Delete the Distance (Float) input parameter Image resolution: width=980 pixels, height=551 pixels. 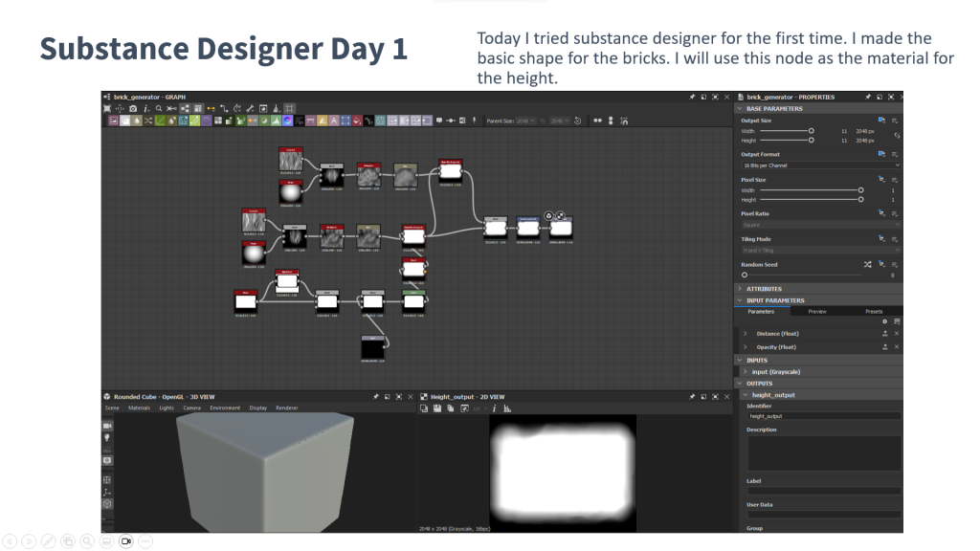[897, 334]
